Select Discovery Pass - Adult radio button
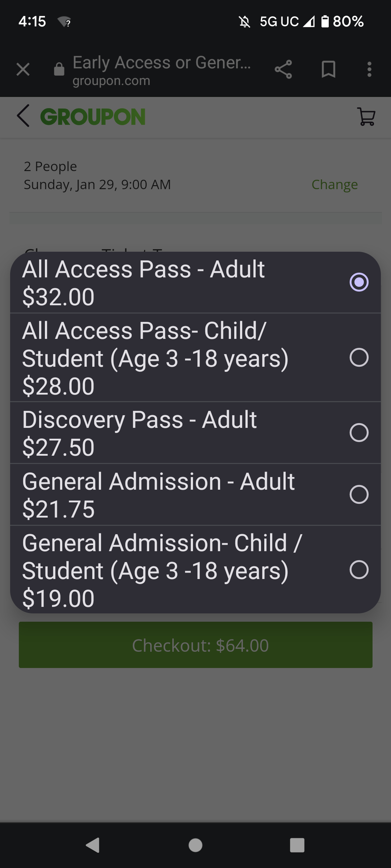Image resolution: width=391 pixels, height=868 pixels. (359, 433)
